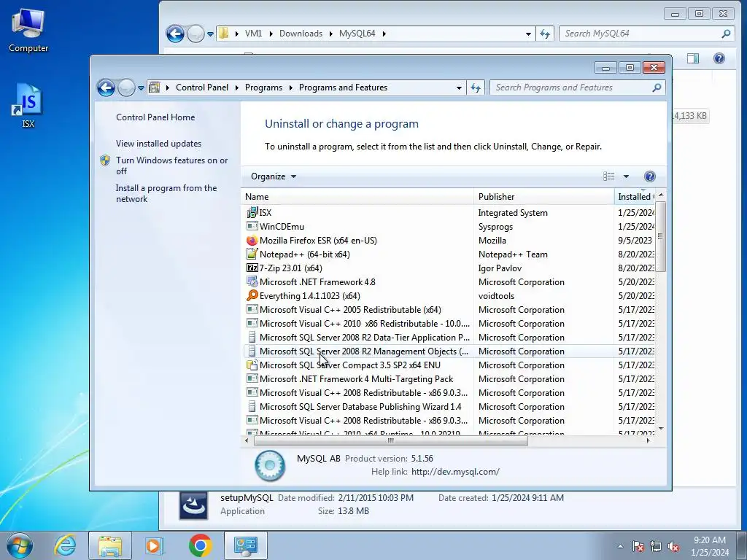
Task: Show hidden tray icons arrow
Action: (620, 546)
